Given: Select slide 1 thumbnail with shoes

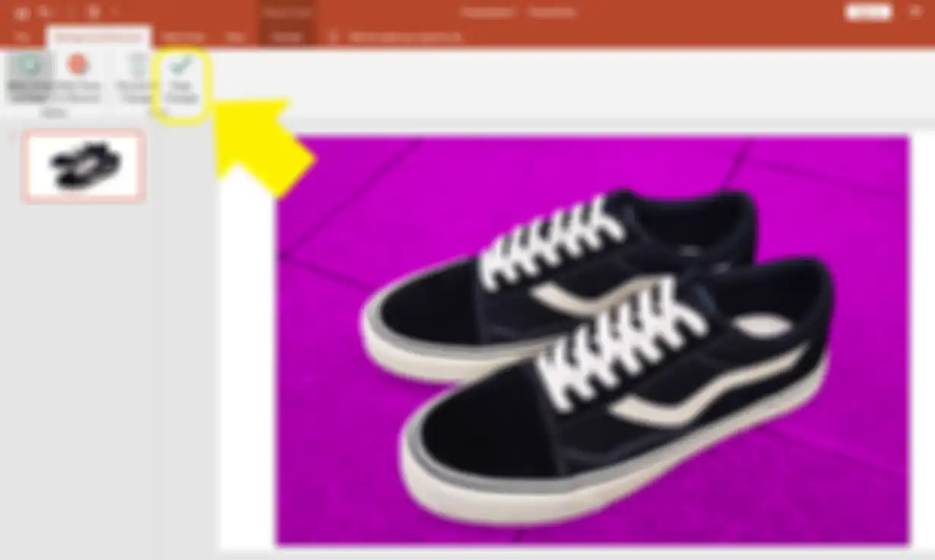Looking at the screenshot, I should click(84, 166).
